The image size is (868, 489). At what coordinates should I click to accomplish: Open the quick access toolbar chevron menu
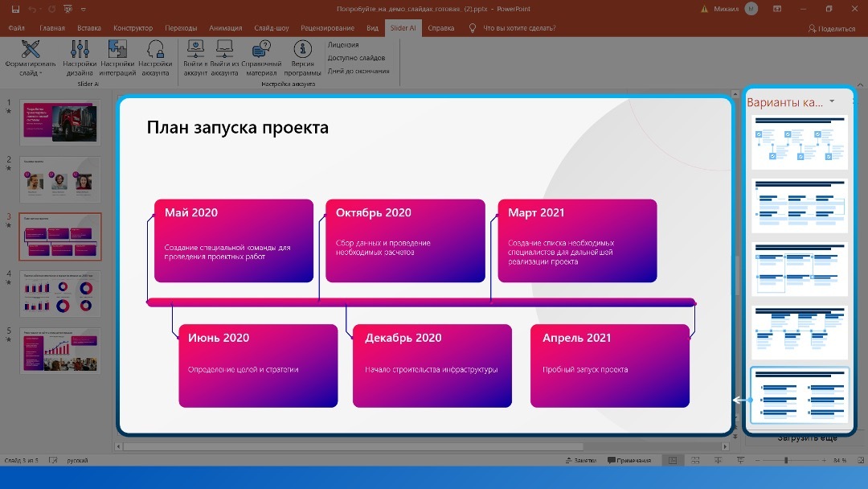coord(83,10)
